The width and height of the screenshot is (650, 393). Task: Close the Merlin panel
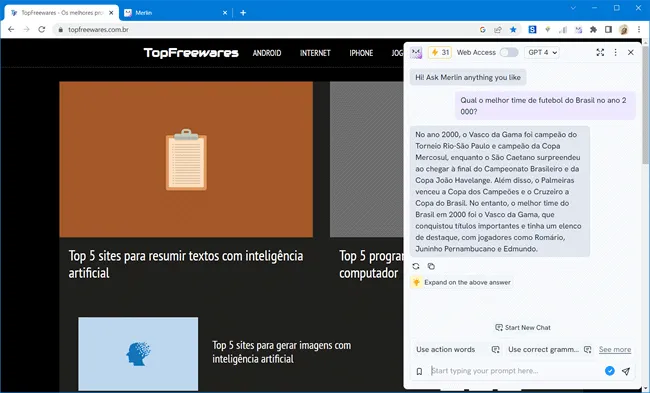click(631, 52)
